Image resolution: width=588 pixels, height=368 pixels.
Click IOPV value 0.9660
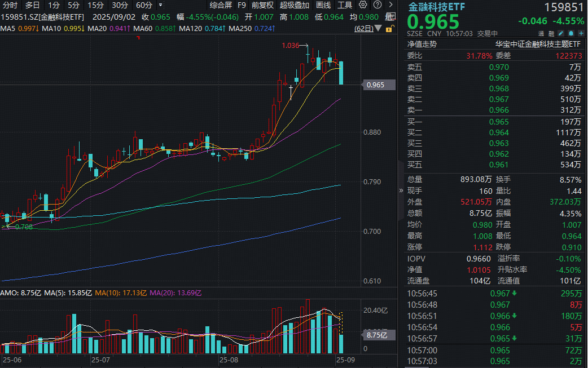pos(479,259)
